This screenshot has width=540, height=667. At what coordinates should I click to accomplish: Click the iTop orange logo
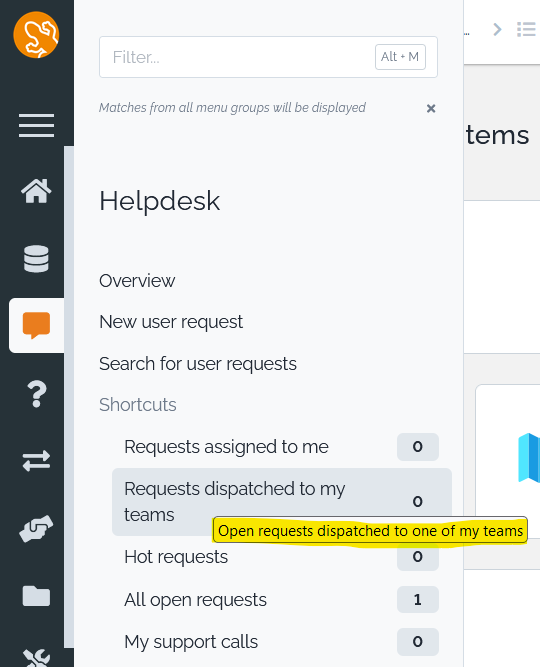pos(36,35)
